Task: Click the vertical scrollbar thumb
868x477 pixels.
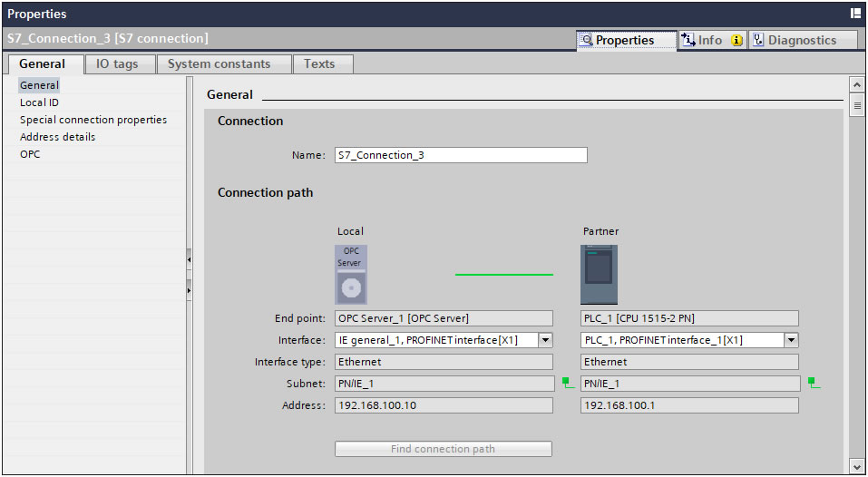Action: pos(857,105)
